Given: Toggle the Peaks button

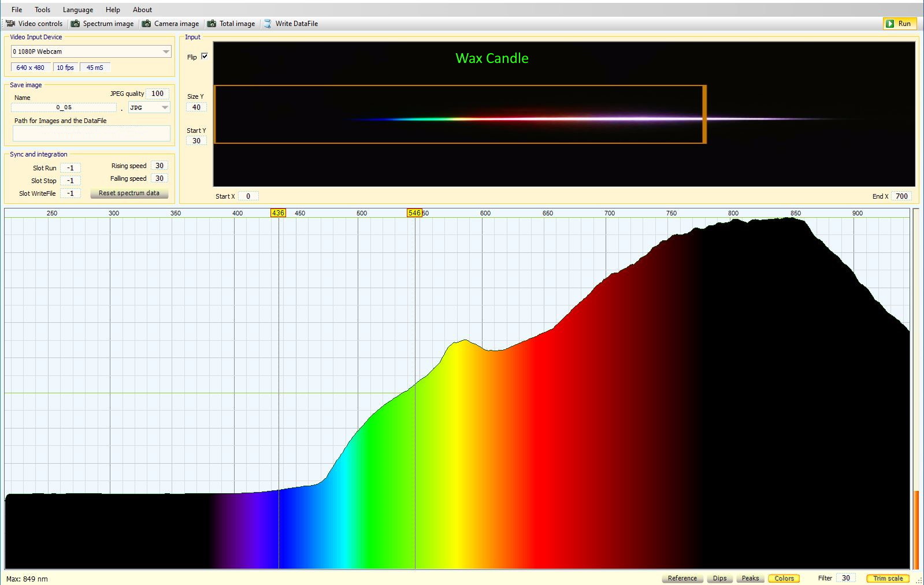Looking at the screenshot, I should point(750,578).
